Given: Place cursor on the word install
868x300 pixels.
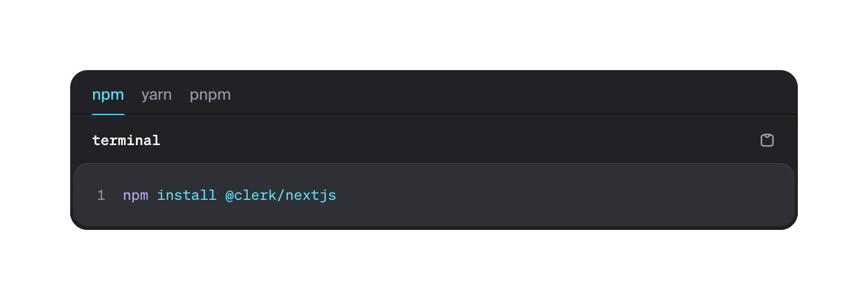Looking at the screenshot, I should [187, 195].
